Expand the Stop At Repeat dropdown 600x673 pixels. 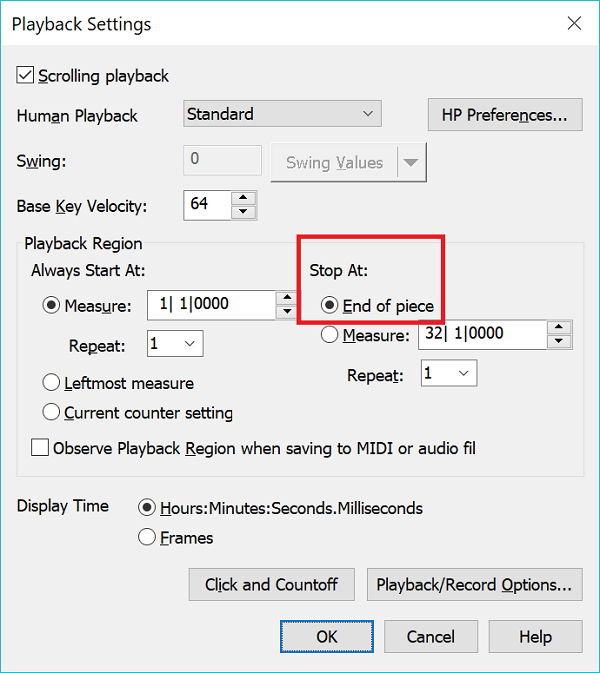click(449, 375)
